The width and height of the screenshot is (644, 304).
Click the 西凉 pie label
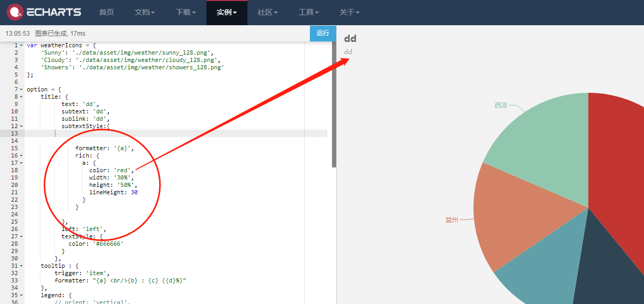[501, 106]
